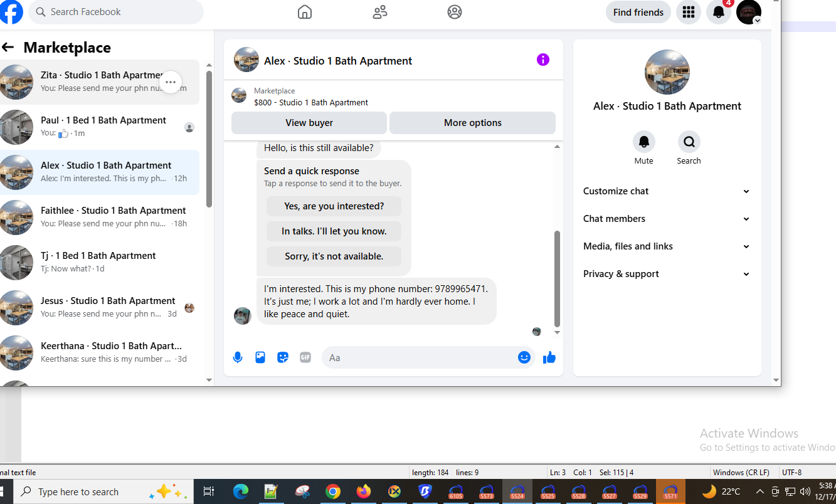Click the View buyer button
This screenshot has height=504, width=836.
pos(309,123)
